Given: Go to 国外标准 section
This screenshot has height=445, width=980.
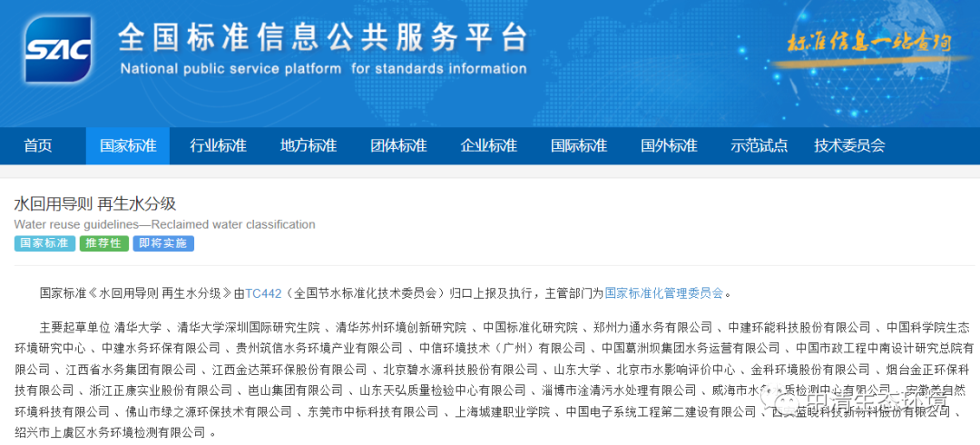Looking at the screenshot, I should pos(668,146).
